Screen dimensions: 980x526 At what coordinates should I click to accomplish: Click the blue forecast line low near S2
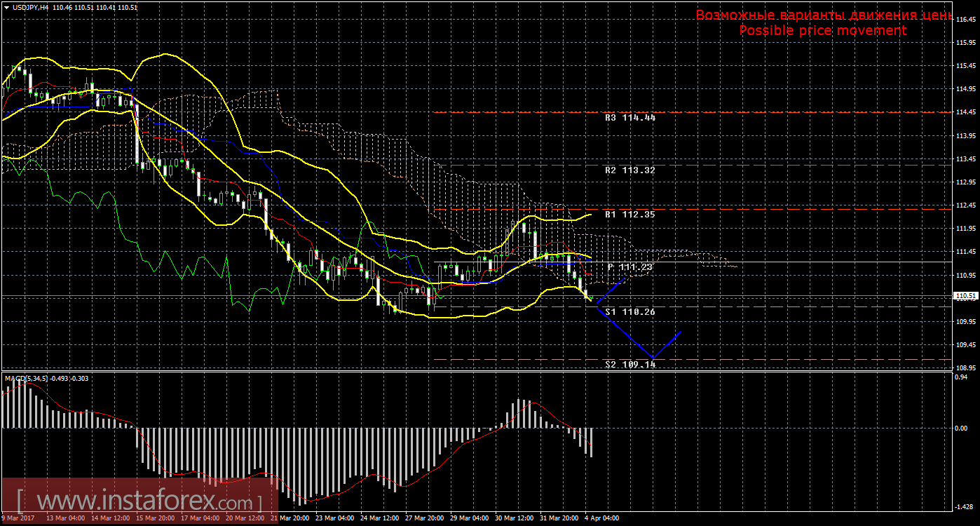653,358
